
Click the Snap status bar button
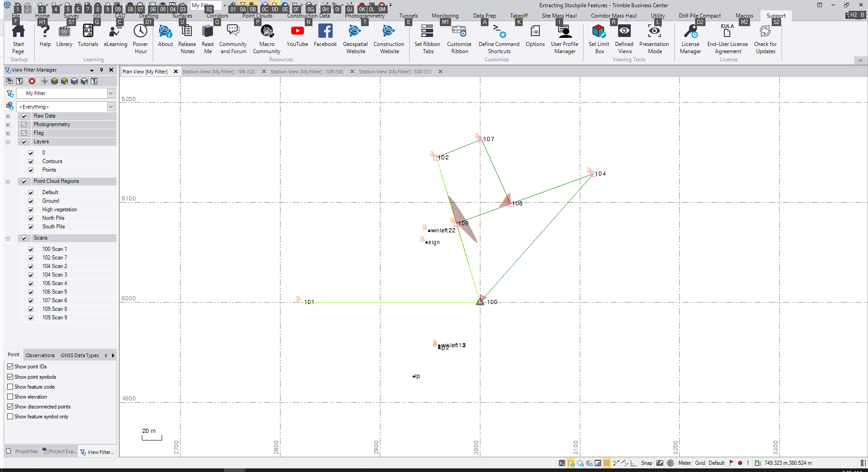(x=646, y=463)
